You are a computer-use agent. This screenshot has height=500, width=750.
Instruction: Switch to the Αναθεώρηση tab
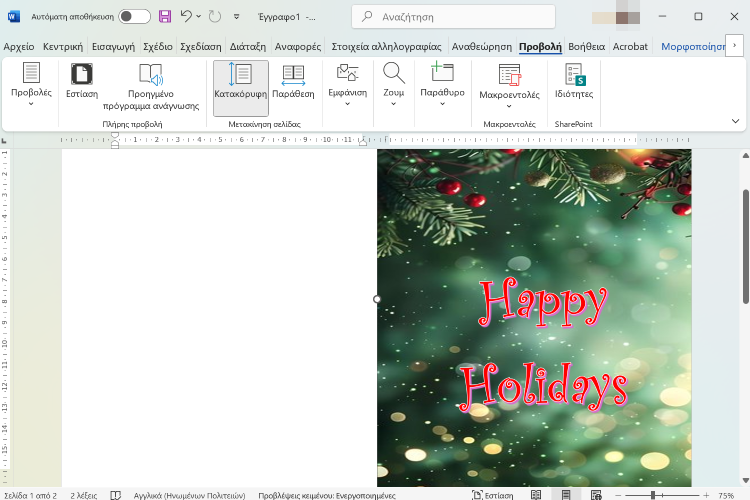(482, 46)
